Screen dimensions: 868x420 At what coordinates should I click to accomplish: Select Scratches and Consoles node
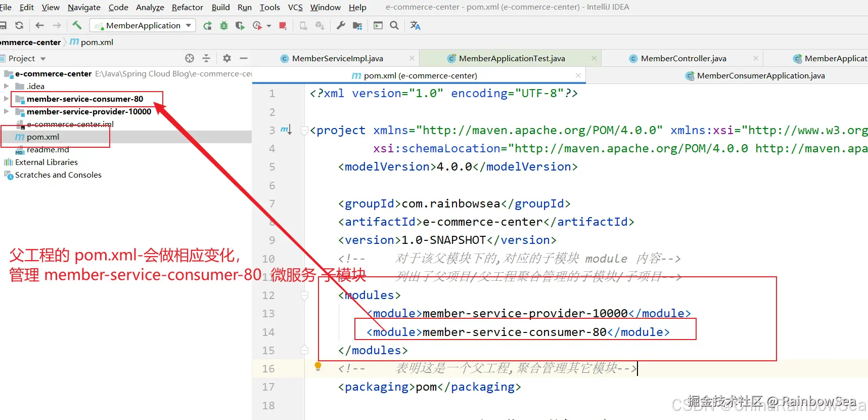(x=58, y=175)
